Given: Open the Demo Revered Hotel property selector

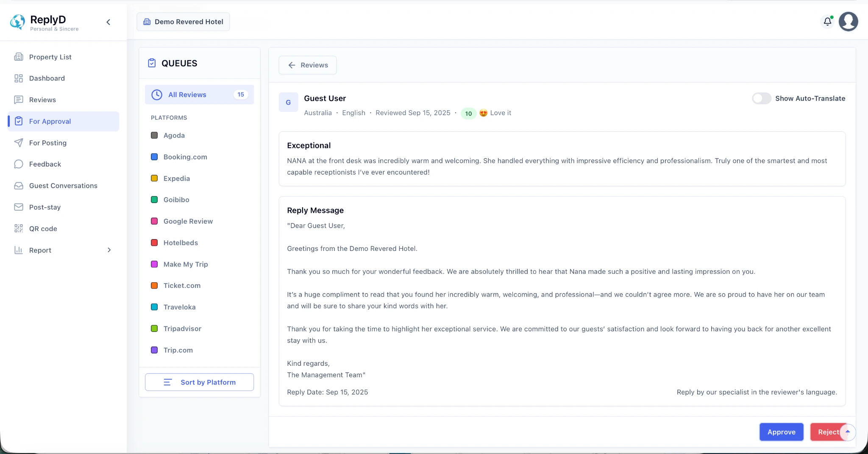Looking at the screenshot, I should [183, 22].
